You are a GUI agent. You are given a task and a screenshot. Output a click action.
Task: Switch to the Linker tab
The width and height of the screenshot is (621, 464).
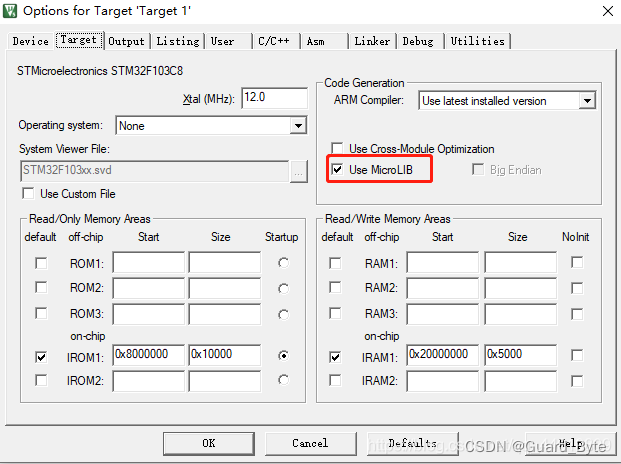pos(372,41)
